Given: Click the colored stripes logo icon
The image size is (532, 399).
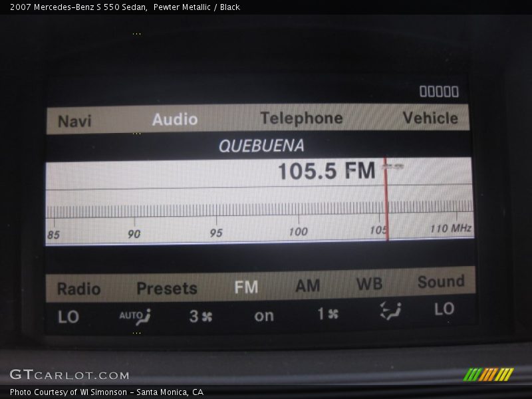Looking at the screenshot, I should pyautogui.click(x=488, y=374).
